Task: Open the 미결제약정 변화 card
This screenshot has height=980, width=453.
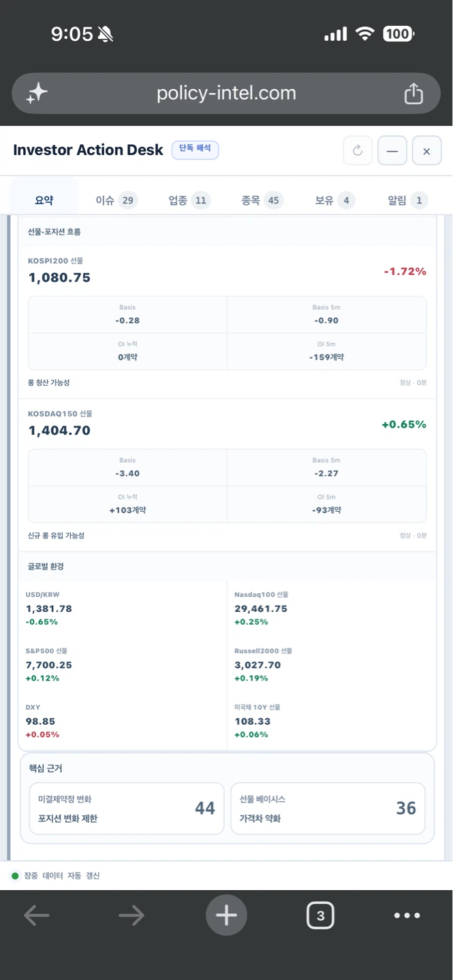Action: tap(127, 808)
